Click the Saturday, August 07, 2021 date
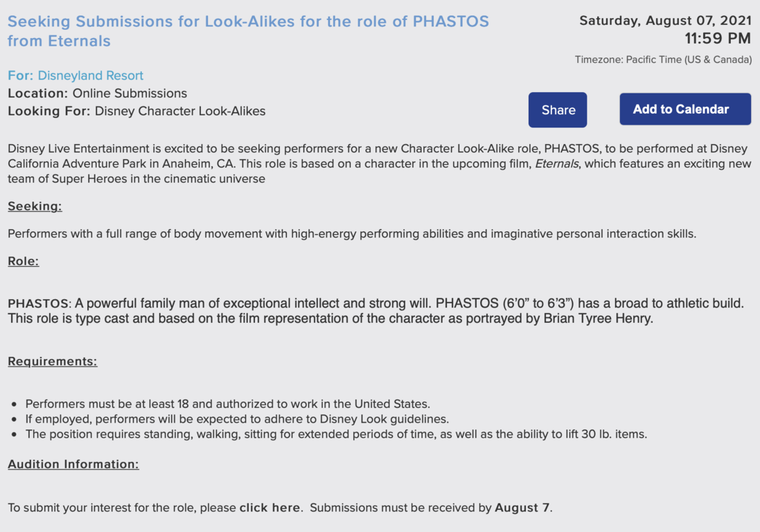Screen dimensions: 760x532 tap(666, 20)
